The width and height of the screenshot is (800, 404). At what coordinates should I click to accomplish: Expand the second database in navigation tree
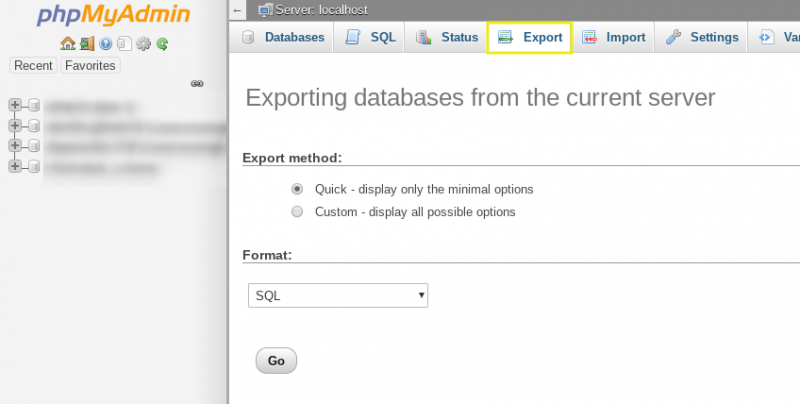pyautogui.click(x=15, y=125)
